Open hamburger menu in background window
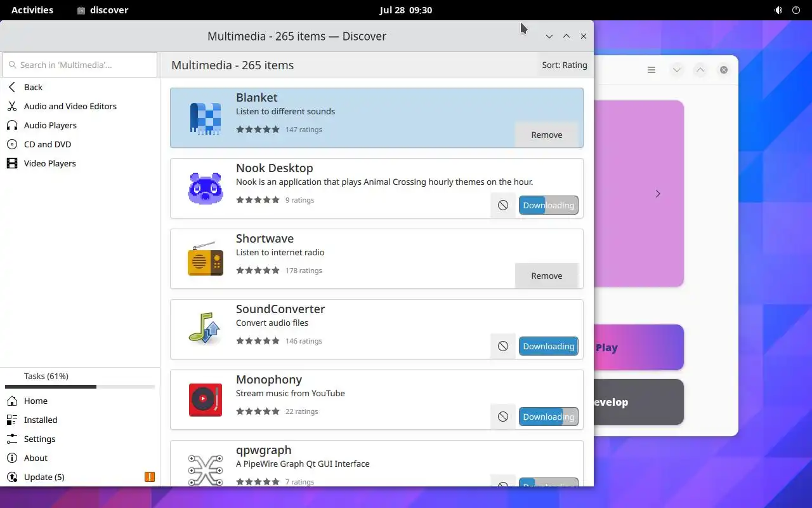This screenshot has width=812, height=508. click(652, 70)
